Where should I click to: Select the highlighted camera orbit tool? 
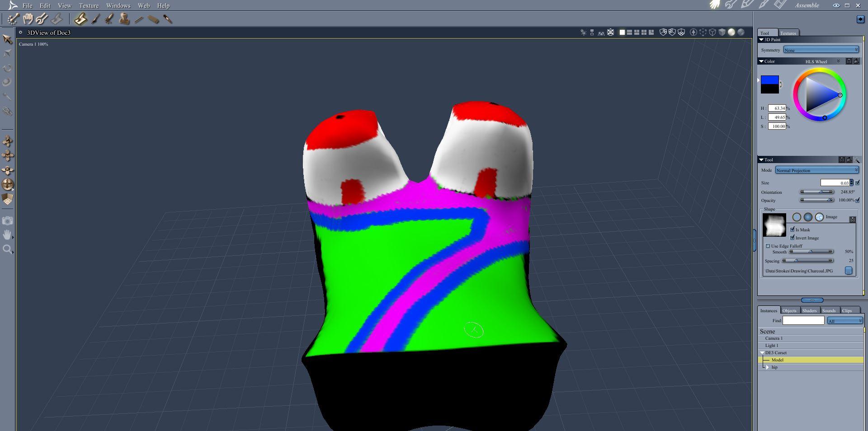click(8, 184)
